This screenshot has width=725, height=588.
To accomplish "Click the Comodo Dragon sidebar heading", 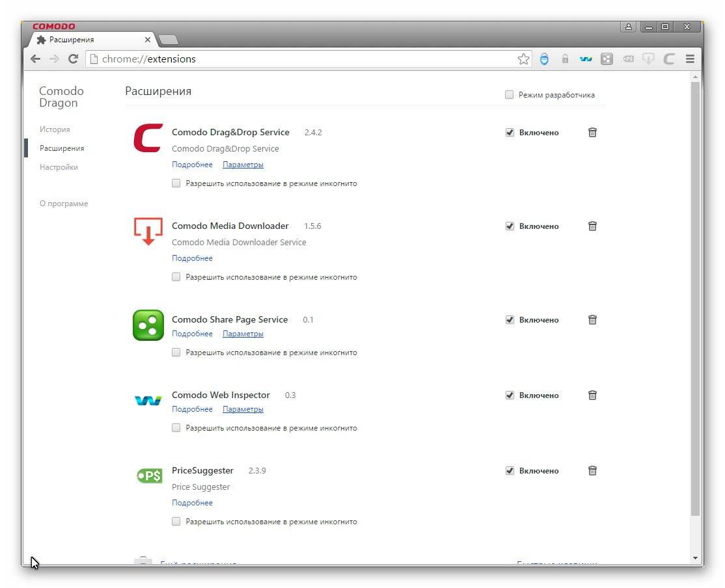I will click(x=61, y=97).
